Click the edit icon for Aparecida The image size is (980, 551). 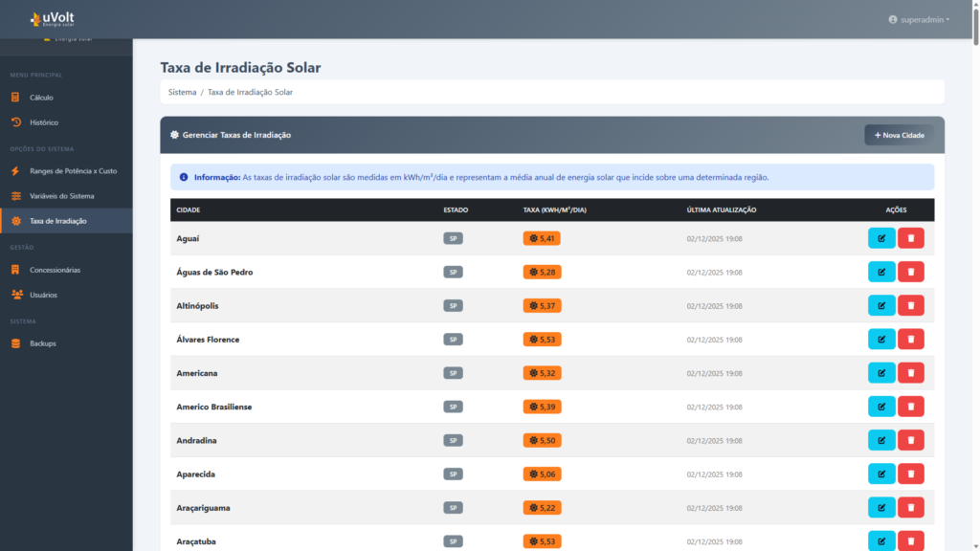click(x=880, y=474)
